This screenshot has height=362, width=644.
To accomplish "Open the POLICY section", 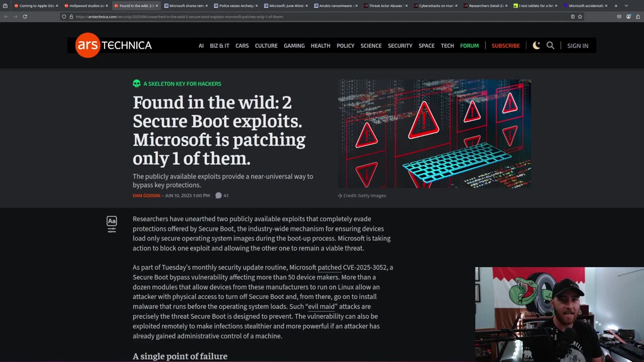I will click(x=346, y=46).
